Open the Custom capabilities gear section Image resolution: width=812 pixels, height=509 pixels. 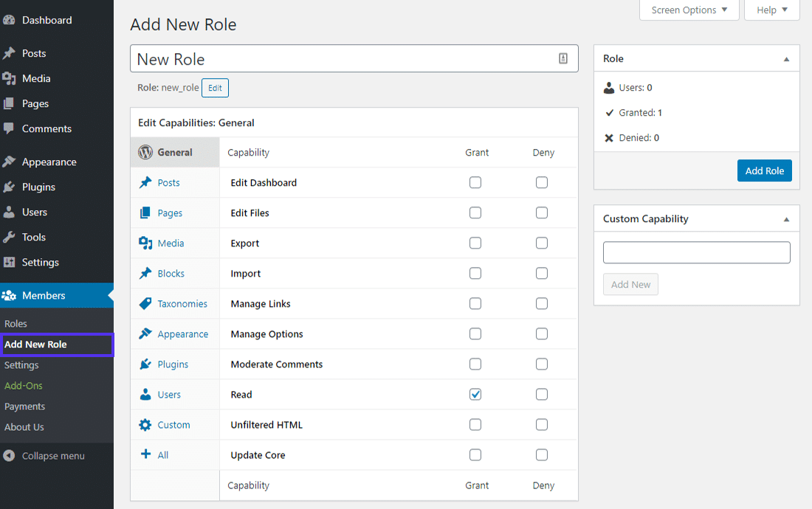(148, 424)
